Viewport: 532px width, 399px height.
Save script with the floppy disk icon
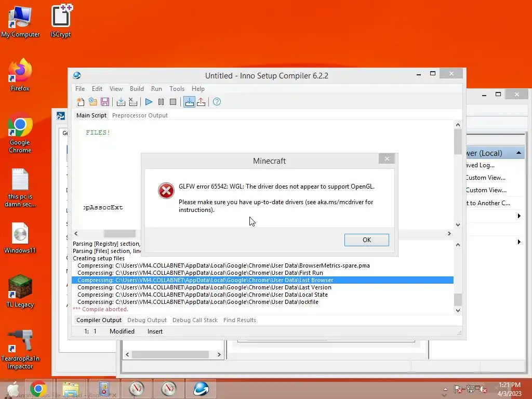pyautogui.click(x=105, y=102)
